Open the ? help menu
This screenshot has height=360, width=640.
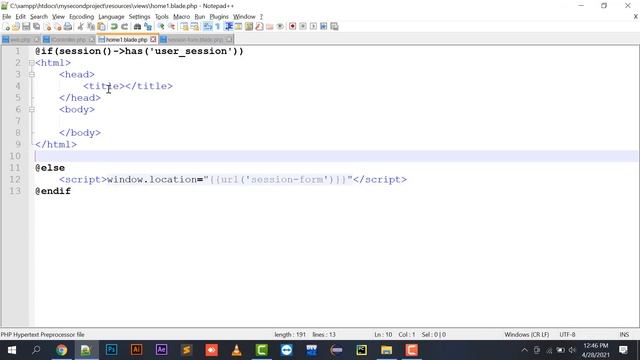coord(261,17)
